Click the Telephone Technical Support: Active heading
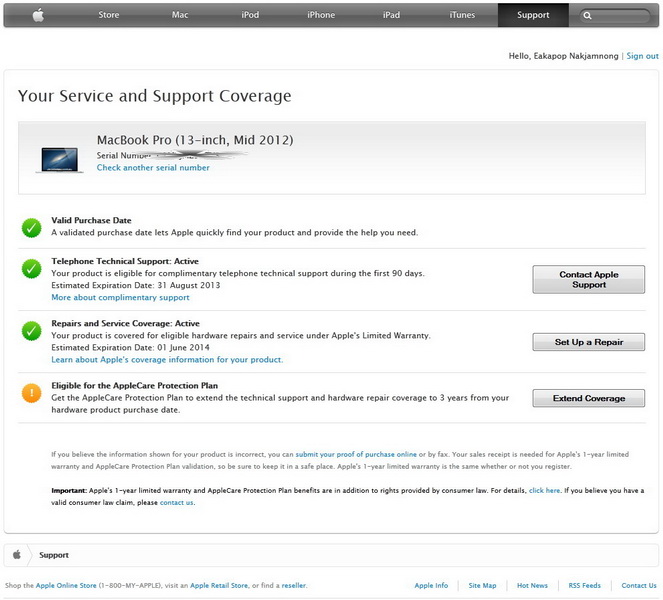The height and width of the screenshot is (600, 663). (x=125, y=261)
